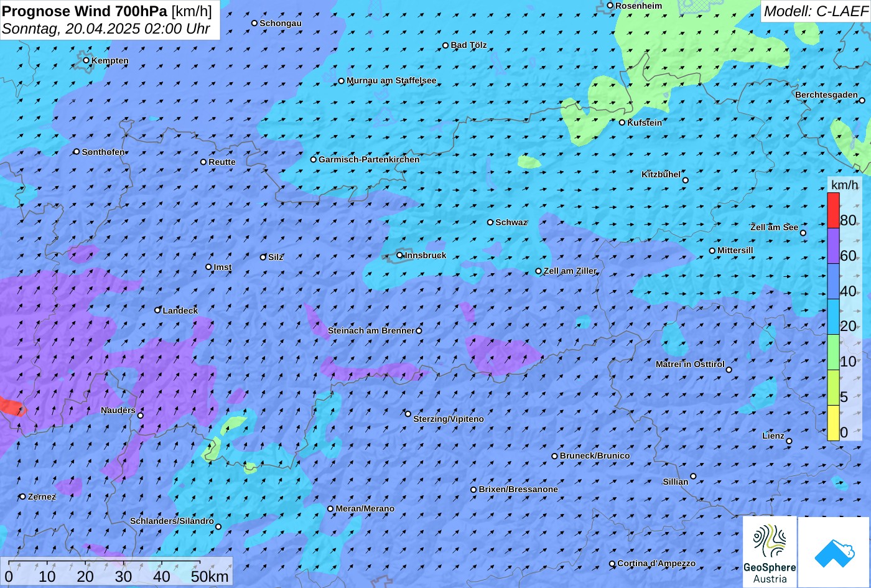
Task: Click the Matrei in Osttirol marker
Action: pos(729,370)
